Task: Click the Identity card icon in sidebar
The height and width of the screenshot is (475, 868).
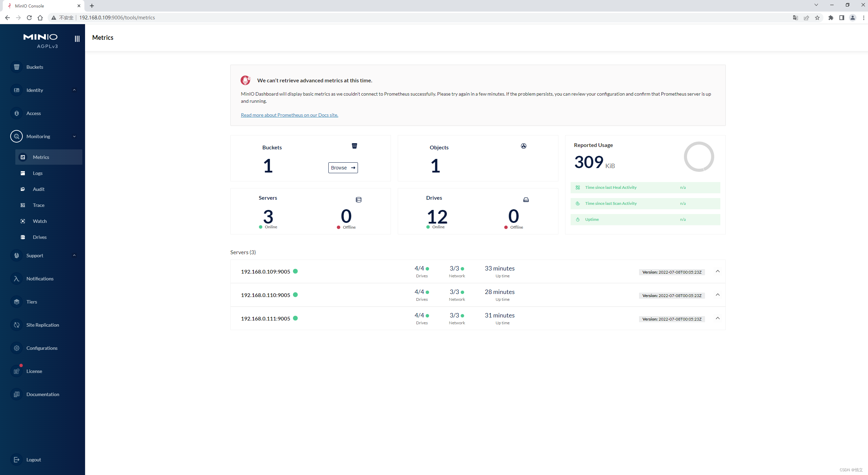Action: tap(16, 90)
